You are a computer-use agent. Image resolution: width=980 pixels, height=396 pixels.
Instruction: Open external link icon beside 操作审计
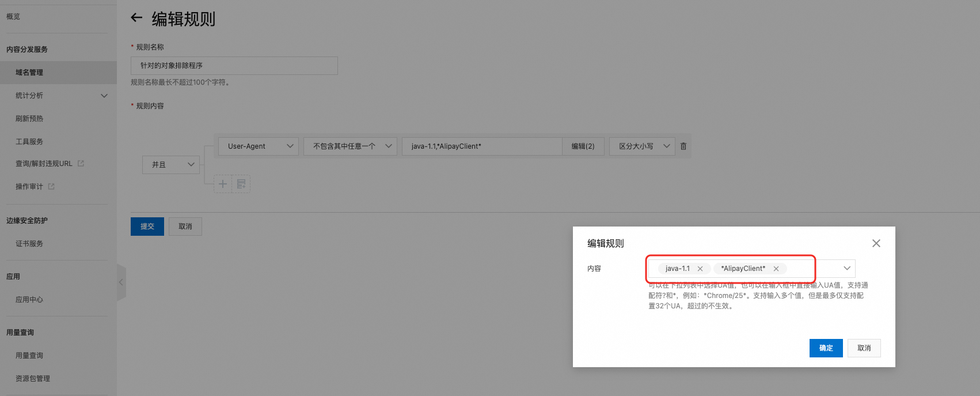click(51, 187)
